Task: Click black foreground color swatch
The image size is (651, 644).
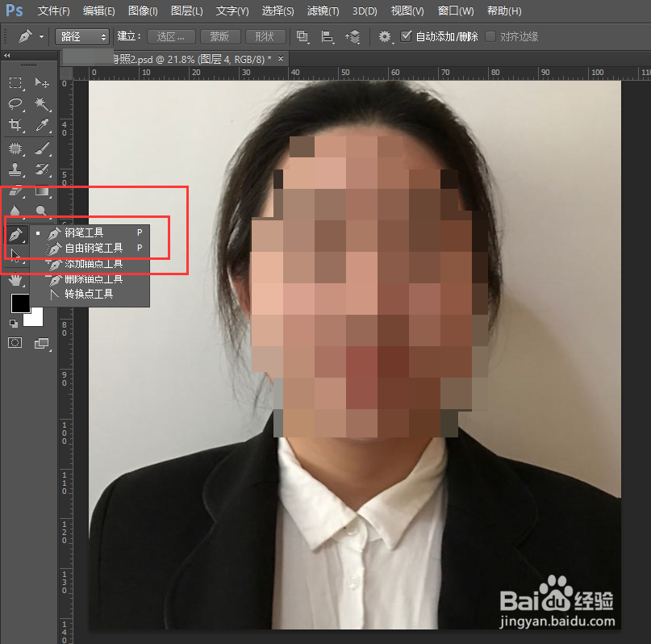Action: click(19, 303)
